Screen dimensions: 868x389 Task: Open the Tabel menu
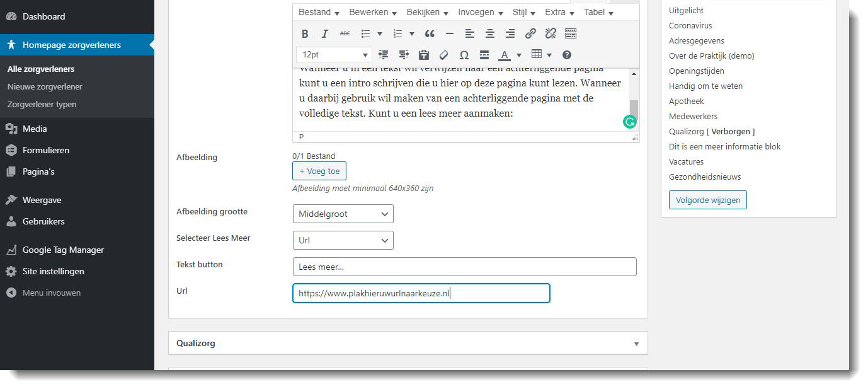click(x=598, y=13)
